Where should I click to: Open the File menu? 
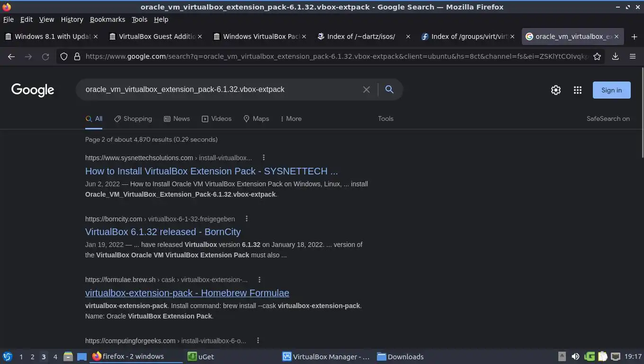tap(9, 19)
